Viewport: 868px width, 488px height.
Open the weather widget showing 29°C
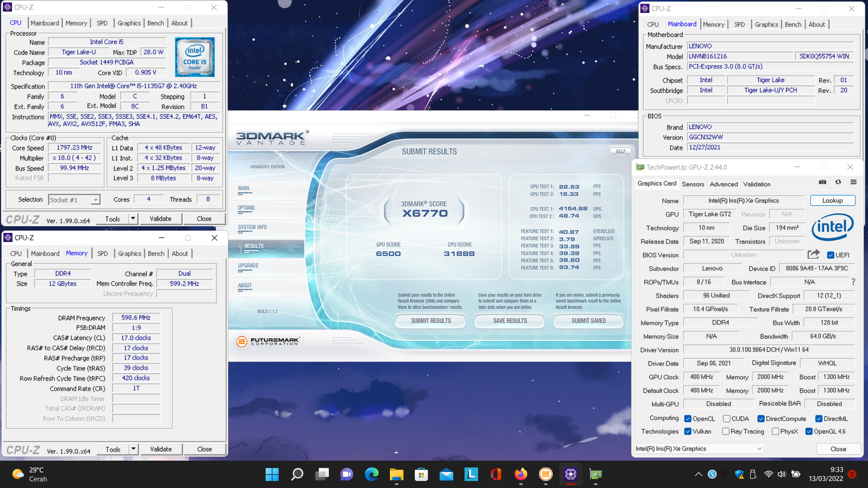pos(30,474)
